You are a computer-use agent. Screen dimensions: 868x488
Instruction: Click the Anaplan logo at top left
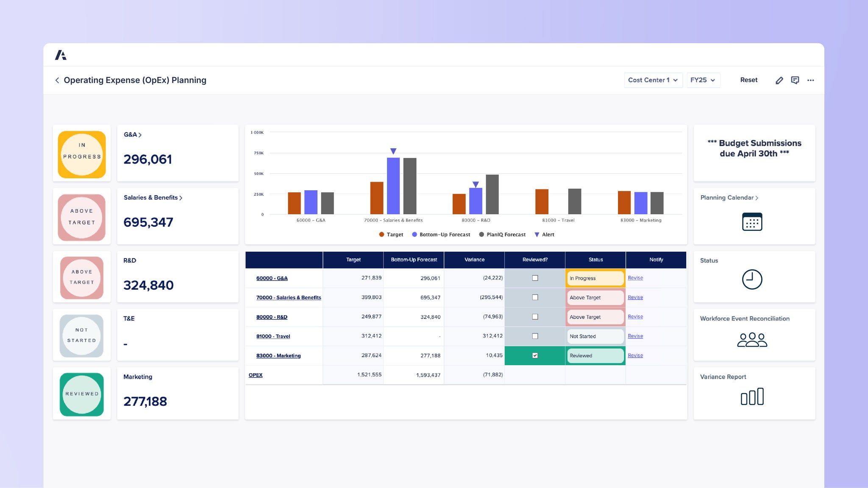pyautogui.click(x=61, y=55)
